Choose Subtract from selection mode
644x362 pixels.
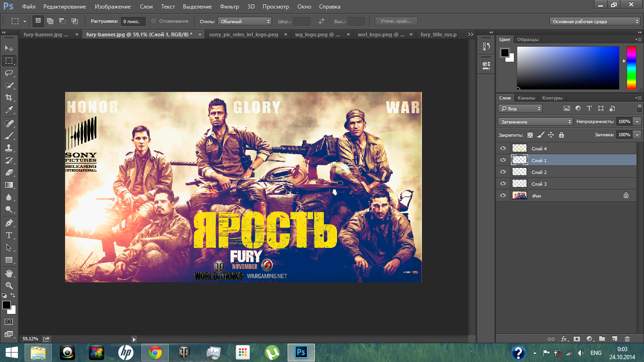[x=62, y=21]
